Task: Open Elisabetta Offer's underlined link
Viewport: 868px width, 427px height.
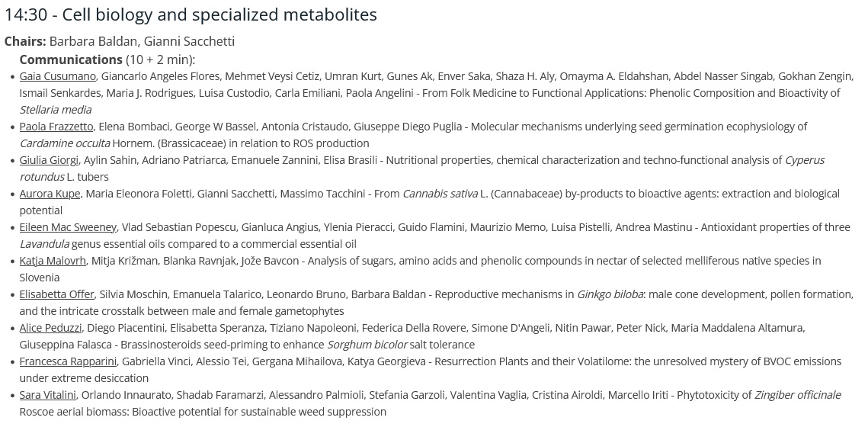Action: pyautogui.click(x=56, y=294)
